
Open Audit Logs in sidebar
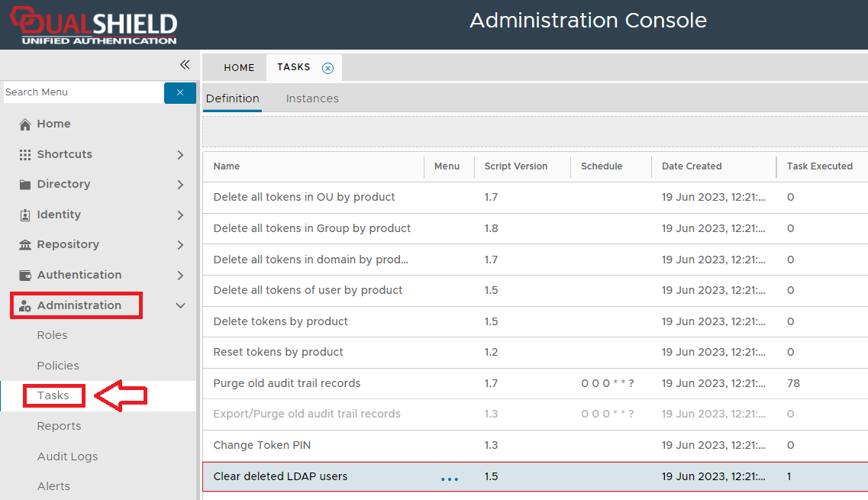[67, 456]
